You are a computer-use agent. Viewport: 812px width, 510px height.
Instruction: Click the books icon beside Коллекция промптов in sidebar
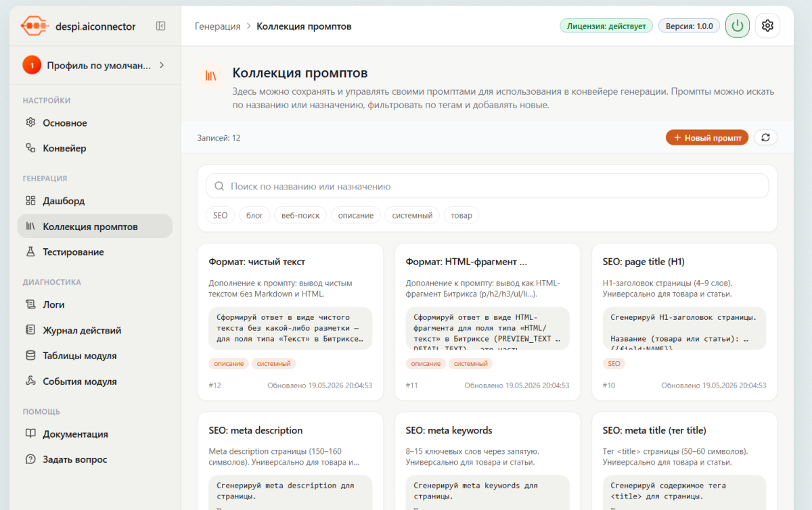tap(30, 227)
